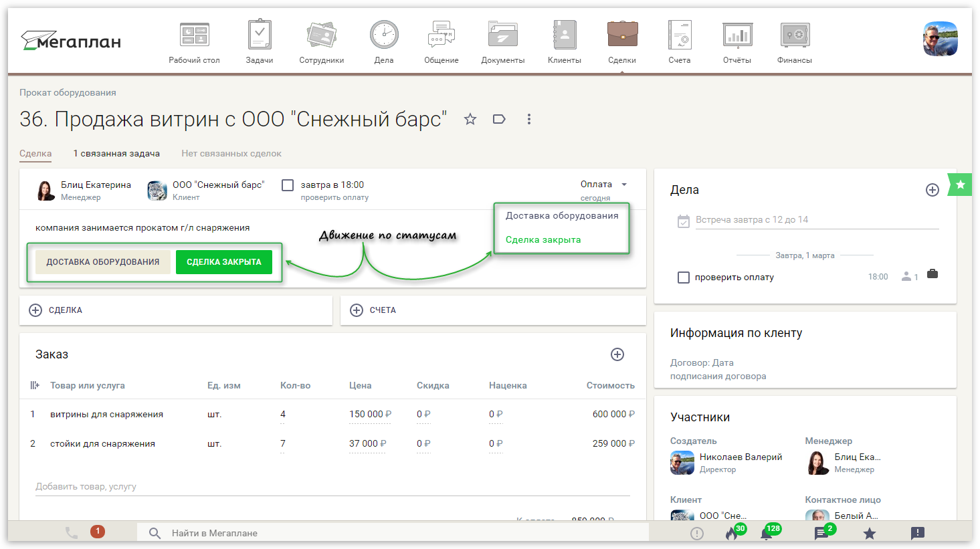Go to the Сотрудники section

pos(321,43)
